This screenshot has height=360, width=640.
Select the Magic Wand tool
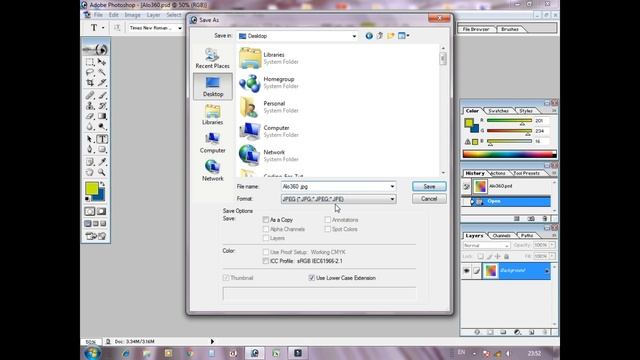[102, 72]
